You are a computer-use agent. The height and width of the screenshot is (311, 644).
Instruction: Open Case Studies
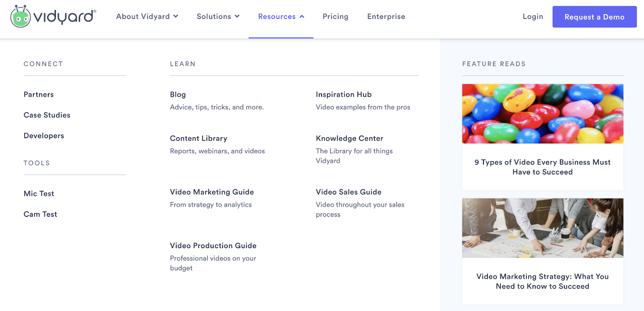click(x=47, y=115)
